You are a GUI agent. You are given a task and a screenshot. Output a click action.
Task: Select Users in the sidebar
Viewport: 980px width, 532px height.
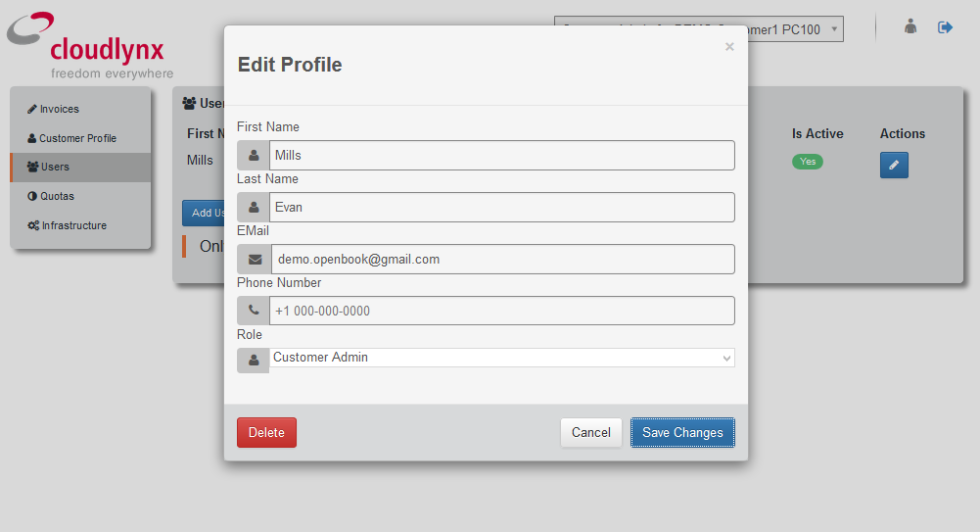click(x=80, y=167)
